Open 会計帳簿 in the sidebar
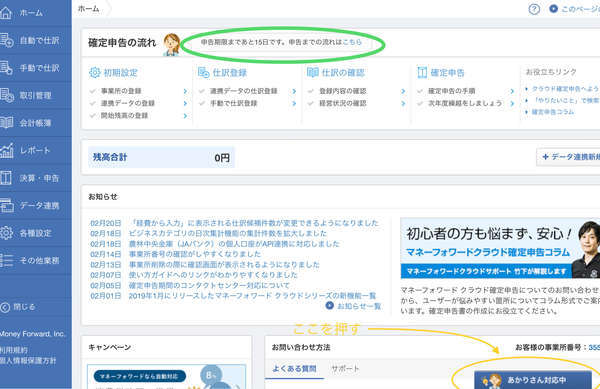600x389 pixels. click(x=35, y=123)
